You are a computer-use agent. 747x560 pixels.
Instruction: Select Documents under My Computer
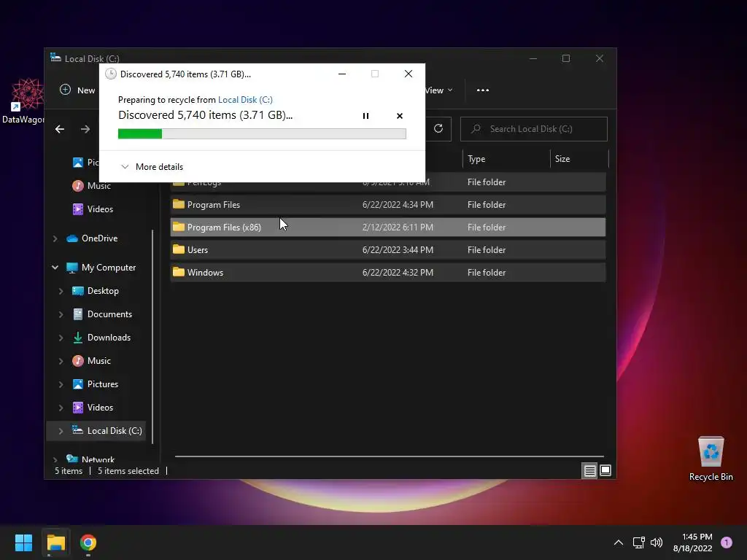(x=102, y=314)
